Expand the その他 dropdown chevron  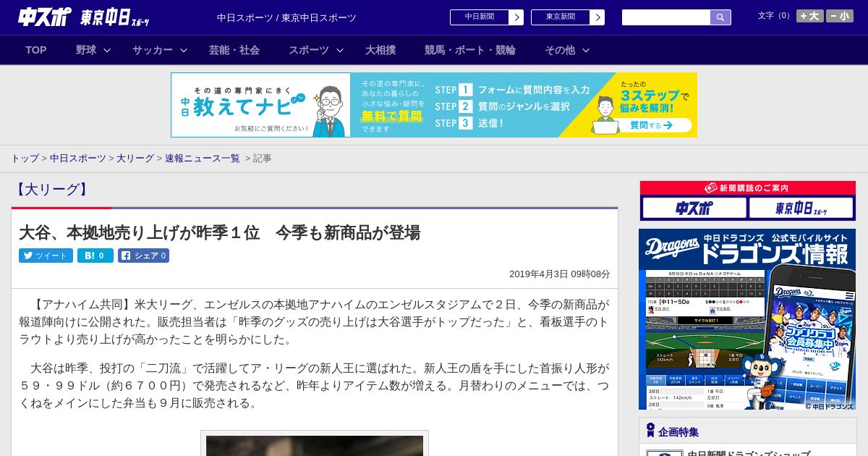coord(586,50)
